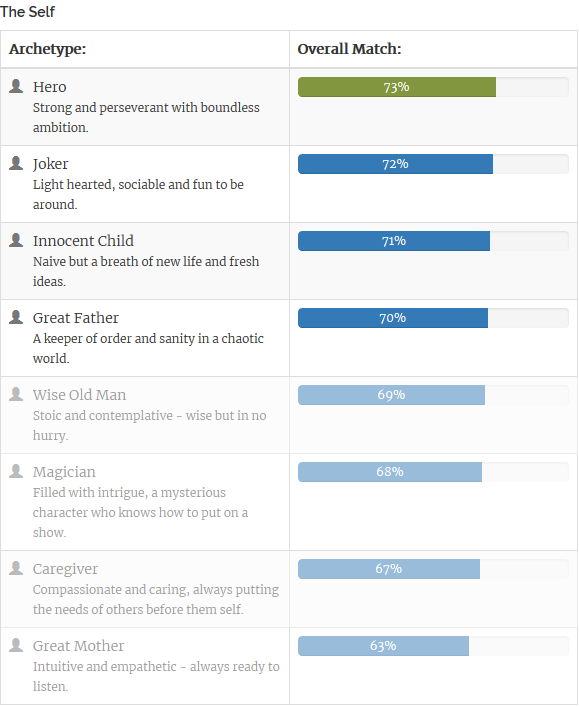The width and height of the screenshot is (579, 706).
Task: Click the 68% Magician match bar
Action: click(390, 472)
